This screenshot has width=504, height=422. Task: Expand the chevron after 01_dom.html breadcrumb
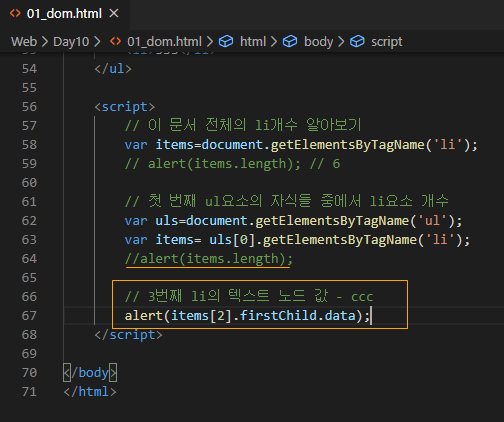210,42
